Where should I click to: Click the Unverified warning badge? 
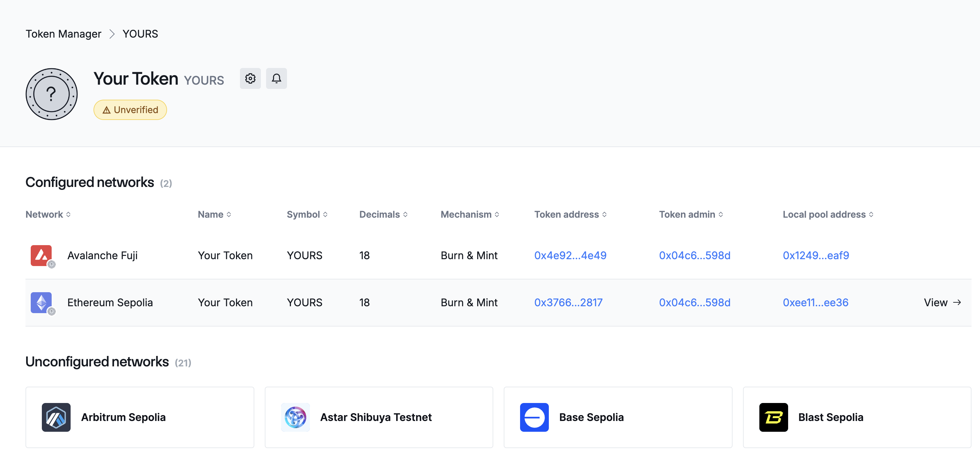click(130, 109)
